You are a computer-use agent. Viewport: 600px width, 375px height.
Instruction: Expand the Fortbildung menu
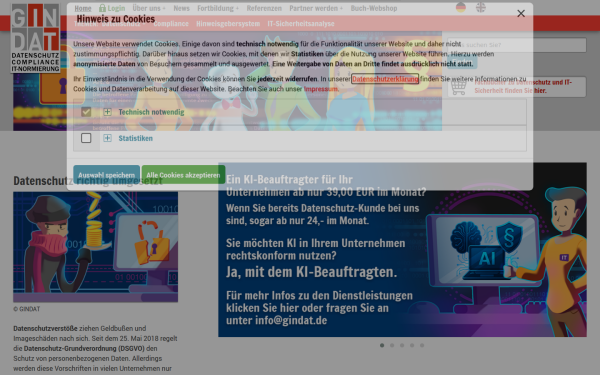(218, 8)
